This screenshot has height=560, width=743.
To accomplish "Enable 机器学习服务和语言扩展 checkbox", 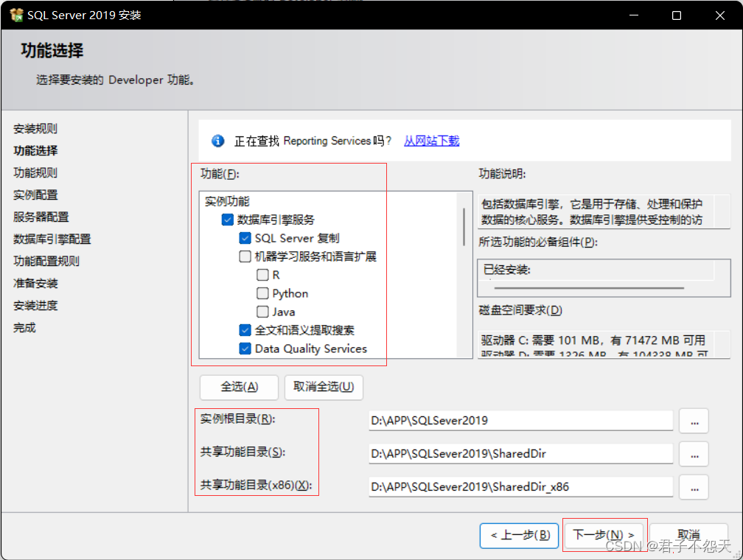I will coord(245,256).
